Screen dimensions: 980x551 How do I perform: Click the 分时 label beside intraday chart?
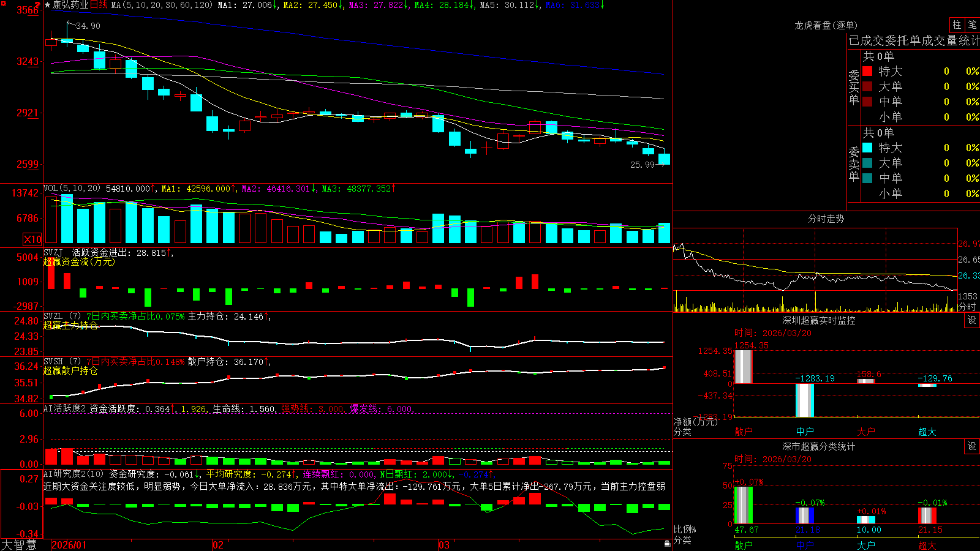(x=967, y=307)
